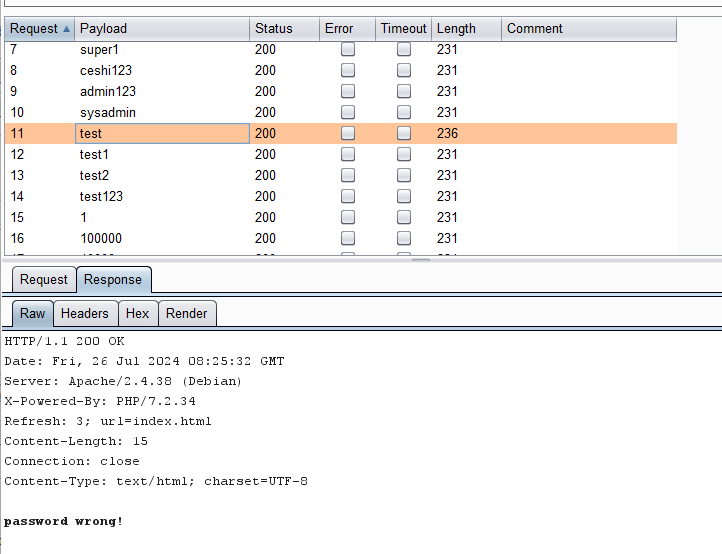Click the Status column header
This screenshot has width=722, height=554.
click(284, 29)
